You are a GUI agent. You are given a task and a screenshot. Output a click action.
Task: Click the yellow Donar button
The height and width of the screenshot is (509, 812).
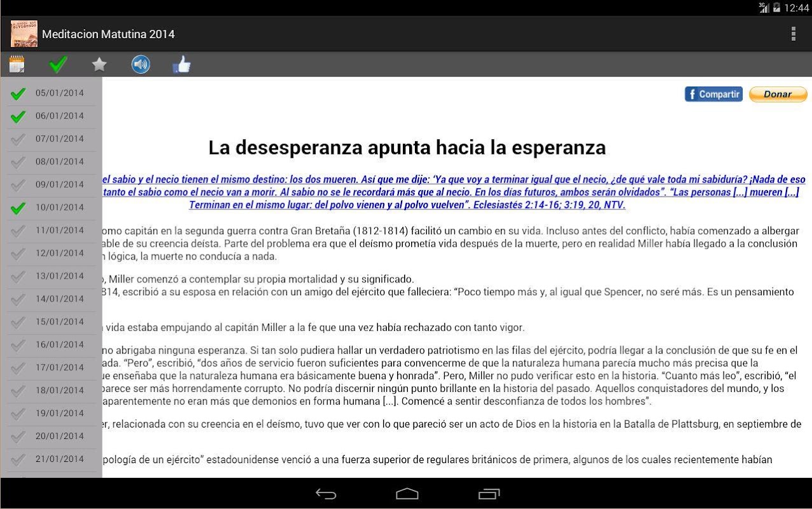(778, 94)
